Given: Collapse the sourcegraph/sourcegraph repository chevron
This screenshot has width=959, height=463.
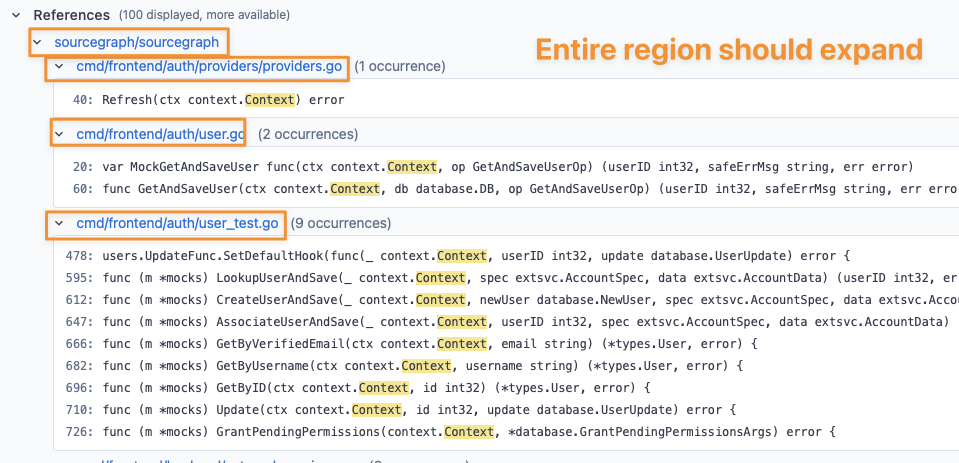Looking at the screenshot, I should [x=38, y=43].
